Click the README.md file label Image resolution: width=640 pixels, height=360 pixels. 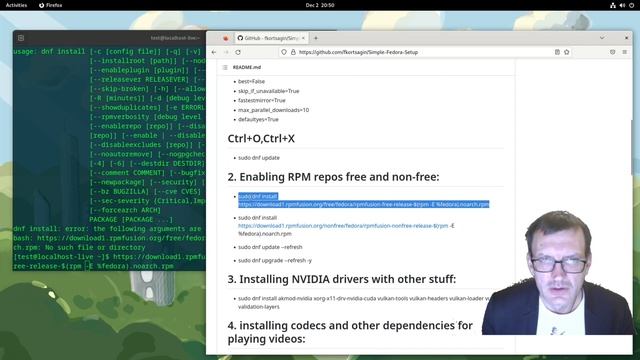[247, 67]
